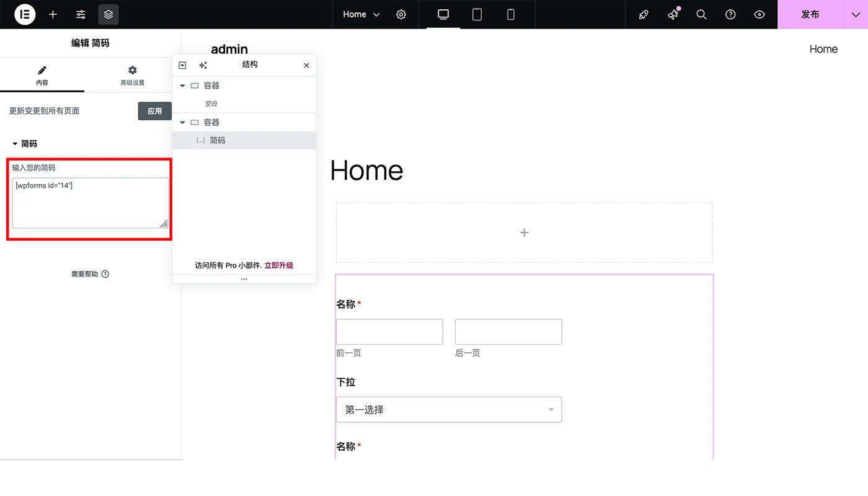Switch to mobile preview mode
The image size is (868, 496).
pyautogui.click(x=510, y=14)
